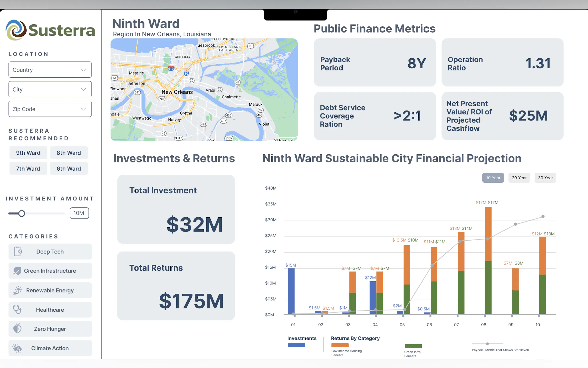Open the Zip Code dropdown
Screen dimensions: 588x368
pyautogui.click(x=50, y=109)
